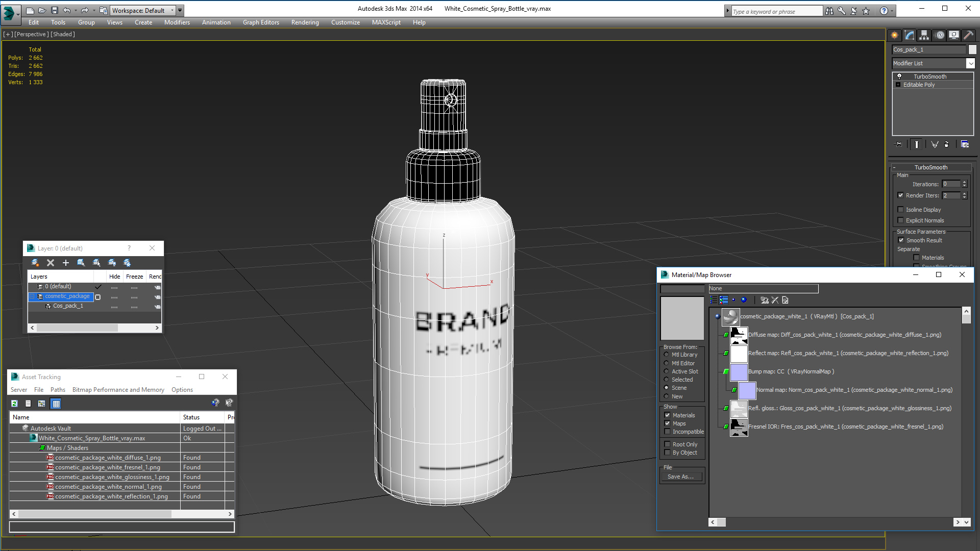The image size is (980, 551).
Task: Click the Table View icon in Asset Tracking
Action: pos(56,404)
